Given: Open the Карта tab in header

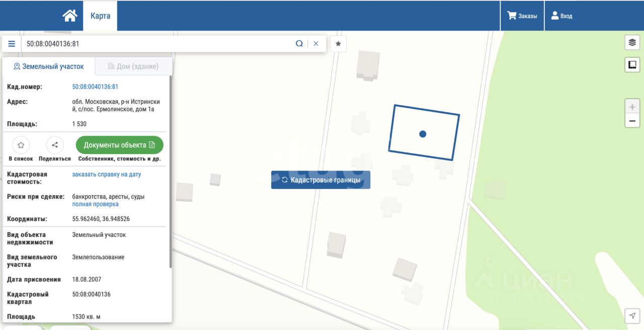Looking at the screenshot, I should pos(100,16).
